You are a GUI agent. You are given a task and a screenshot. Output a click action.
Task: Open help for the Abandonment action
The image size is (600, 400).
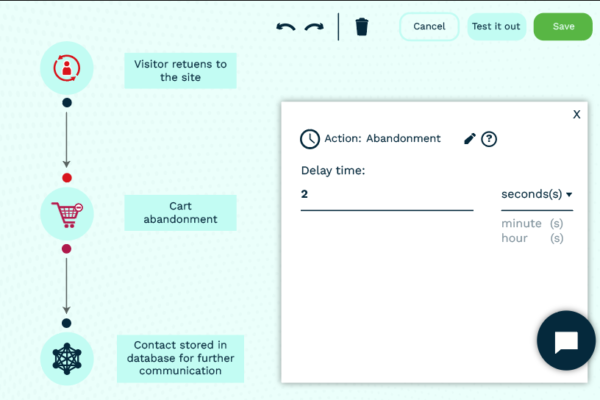[489, 139]
